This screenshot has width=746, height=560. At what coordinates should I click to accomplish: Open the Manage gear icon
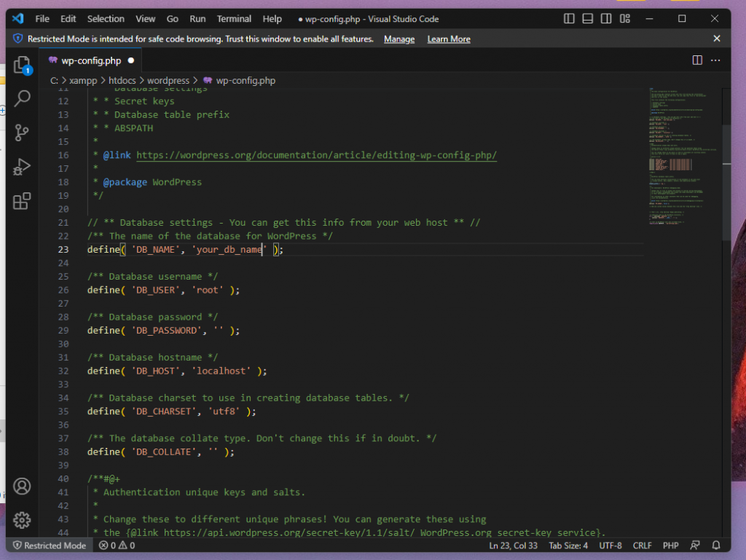tap(22, 520)
